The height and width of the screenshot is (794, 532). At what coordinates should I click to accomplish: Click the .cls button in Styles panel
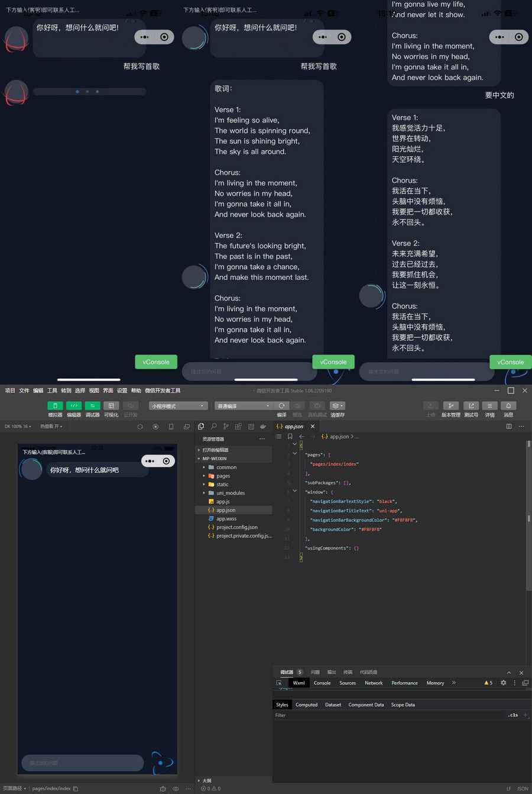tap(513, 715)
